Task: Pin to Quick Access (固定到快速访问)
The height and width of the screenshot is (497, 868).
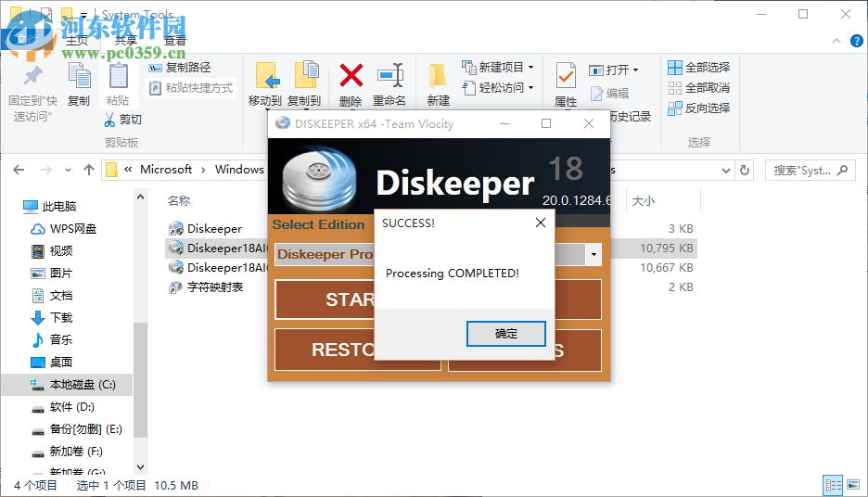Action: point(32,93)
